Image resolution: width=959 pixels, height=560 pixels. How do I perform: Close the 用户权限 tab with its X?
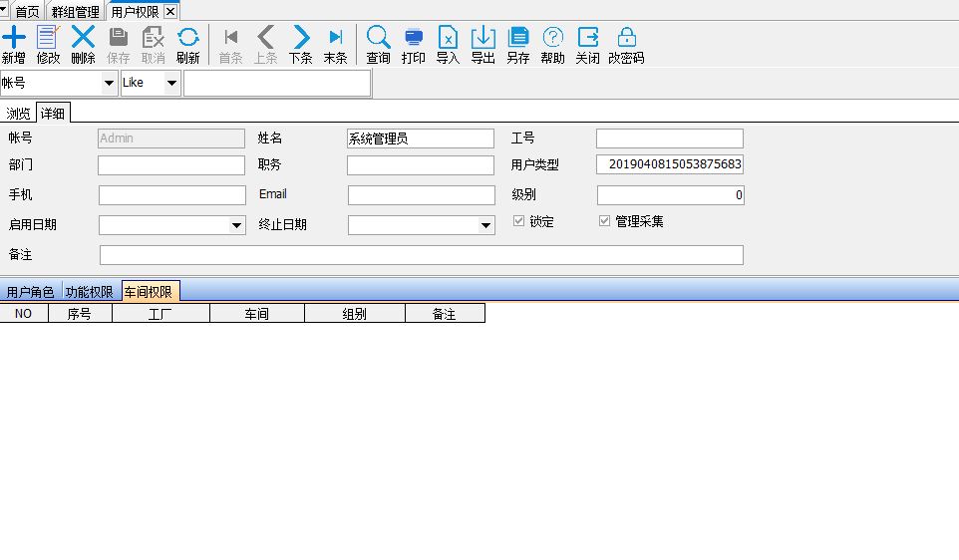[170, 12]
